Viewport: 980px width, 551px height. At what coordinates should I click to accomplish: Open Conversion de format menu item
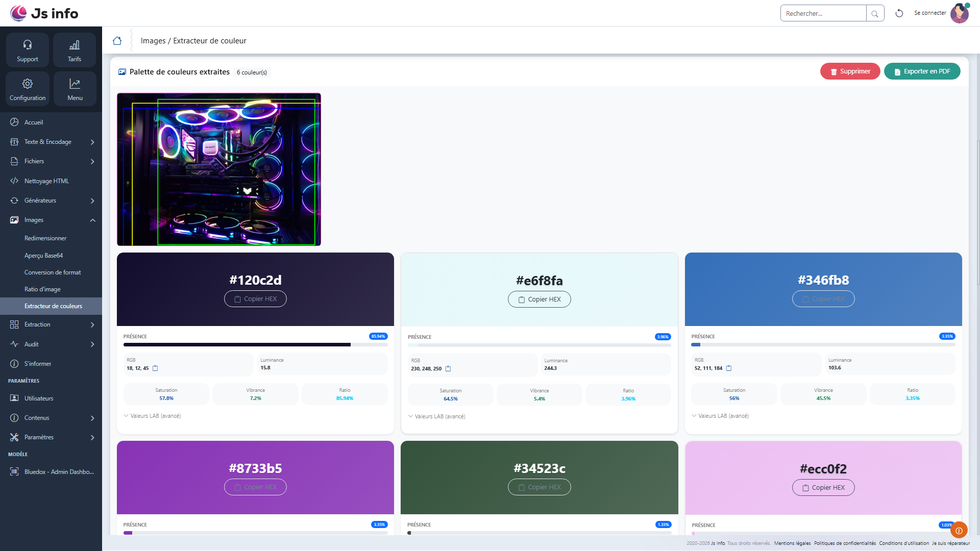(53, 272)
